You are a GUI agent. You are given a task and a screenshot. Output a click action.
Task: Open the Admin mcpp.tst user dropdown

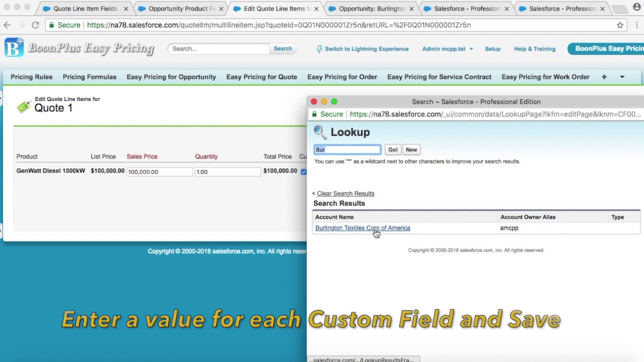[x=447, y=49]
